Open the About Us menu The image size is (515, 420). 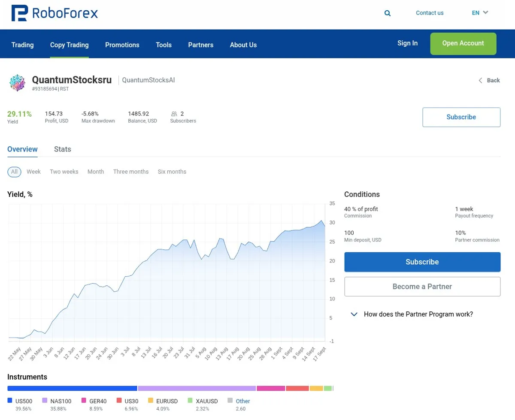[x=243, y=45]
